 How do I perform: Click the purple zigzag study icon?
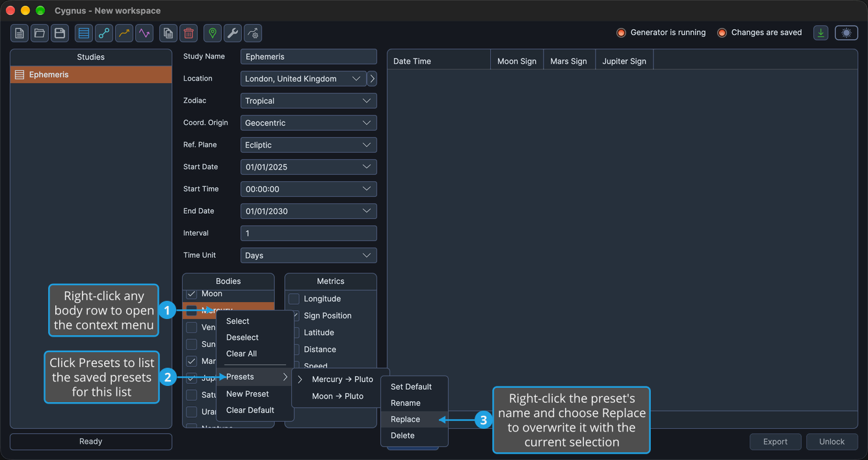pyautogui.click(x=144, y=33)
